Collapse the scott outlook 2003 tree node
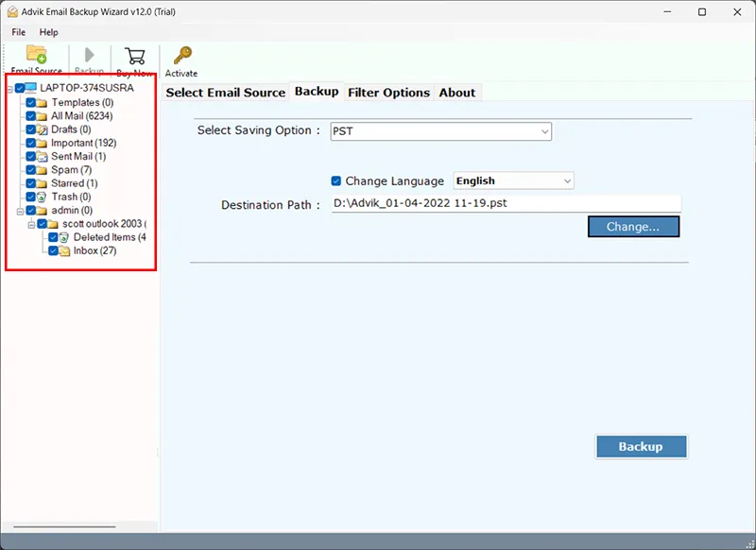The height and width of the screenshot is (550, 756). coord(31,225)
